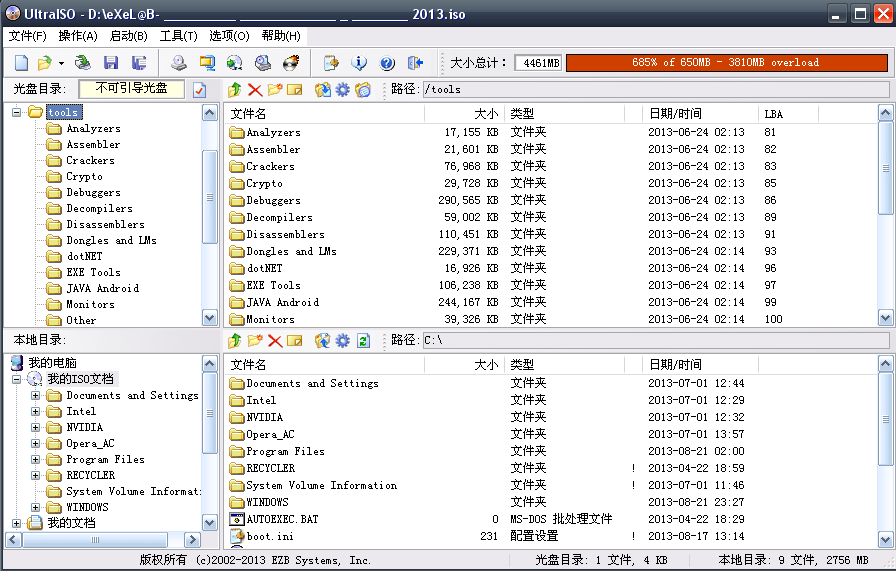Expand the Opera_AC folder in local tree
This screenshot has height=571, width=896.
tap(35, 444)
